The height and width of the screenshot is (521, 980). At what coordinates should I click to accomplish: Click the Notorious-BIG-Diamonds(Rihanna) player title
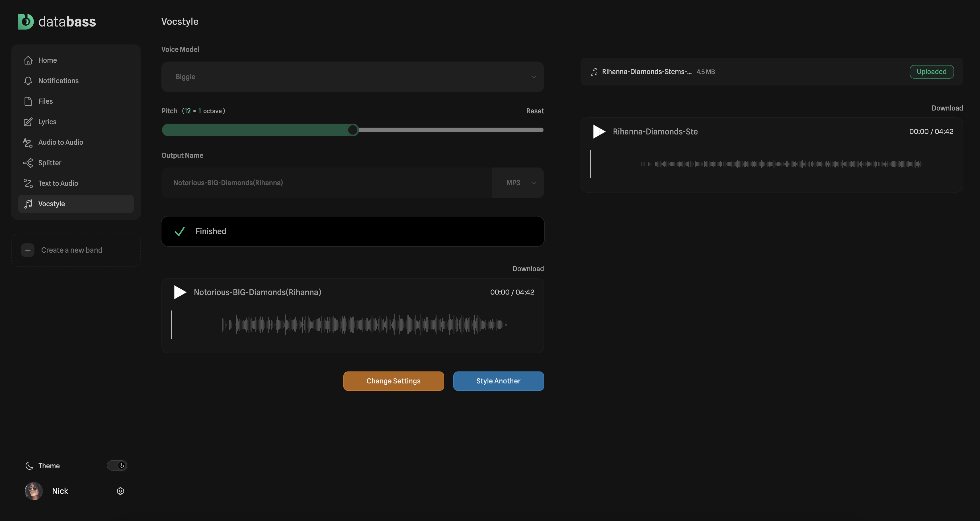pyautogui.click(x=258, y=292)
